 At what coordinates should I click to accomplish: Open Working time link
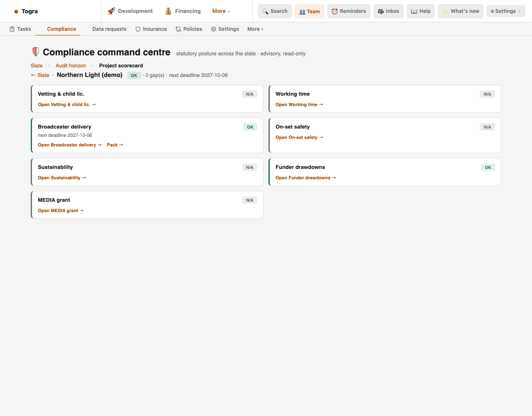299,105
